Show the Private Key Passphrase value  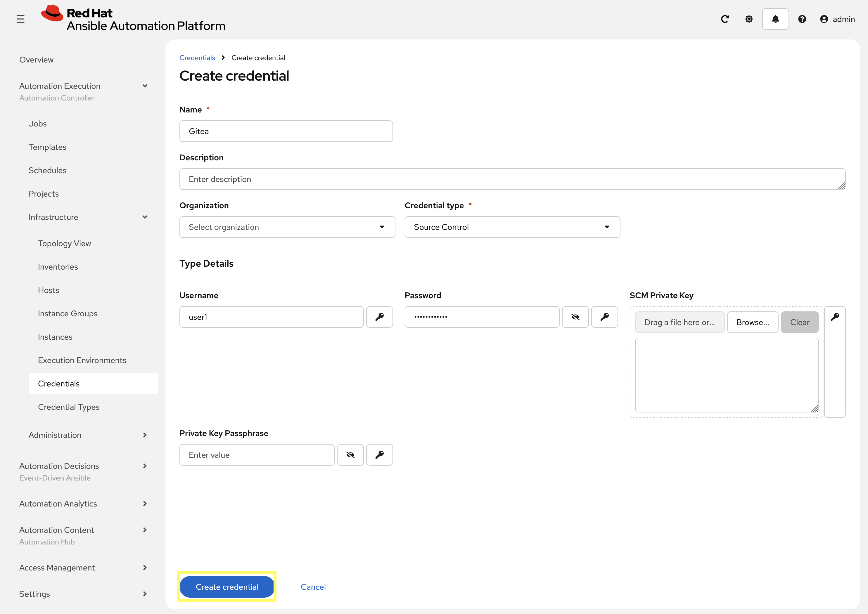[350, 455]
